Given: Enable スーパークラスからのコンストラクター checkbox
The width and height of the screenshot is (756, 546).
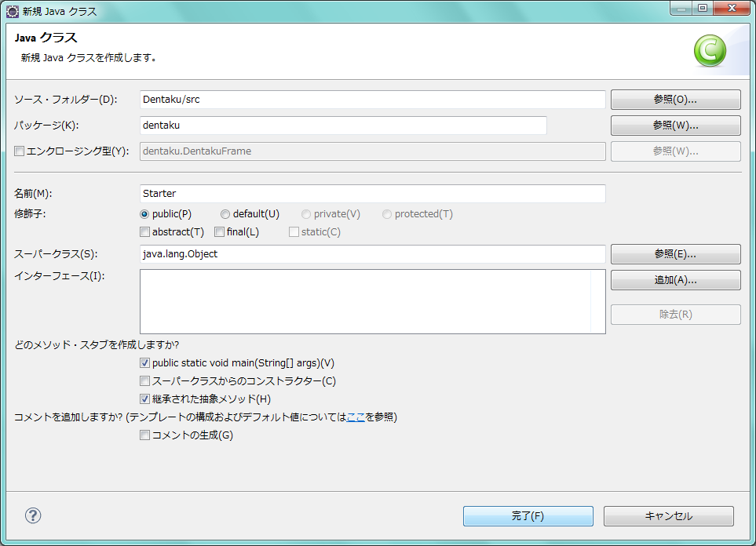Looking at the screenshot, I should [144, 381].
